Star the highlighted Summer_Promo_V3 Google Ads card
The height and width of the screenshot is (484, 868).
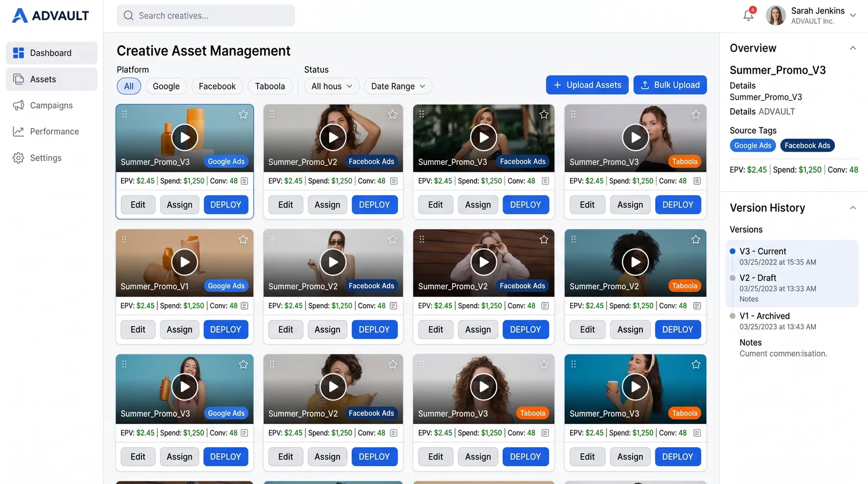243,114
